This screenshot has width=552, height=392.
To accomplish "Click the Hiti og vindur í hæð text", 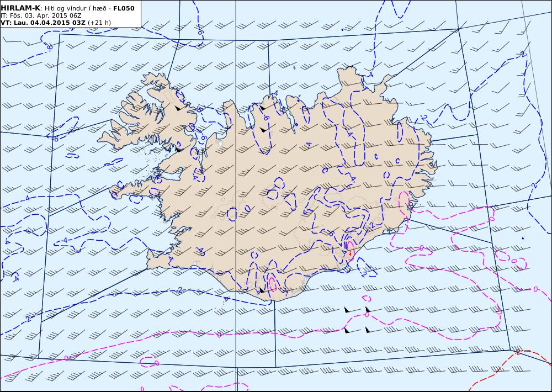I will point(76,9).
